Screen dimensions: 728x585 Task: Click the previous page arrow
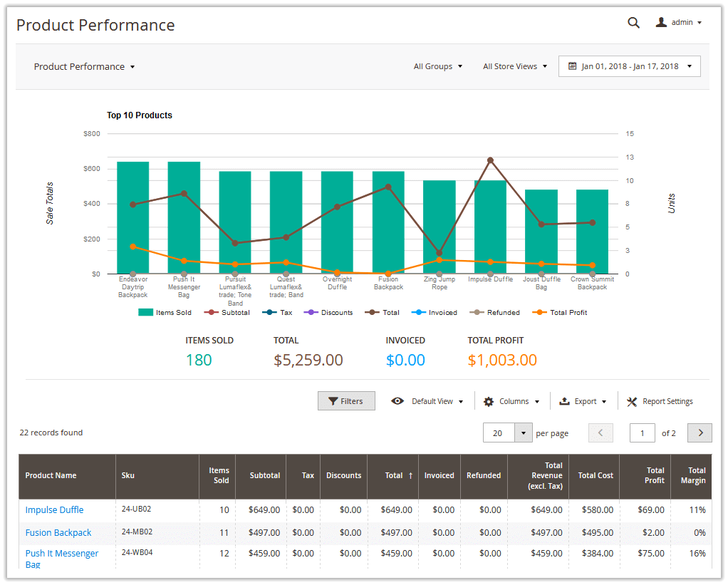click(x=600, y=433)
